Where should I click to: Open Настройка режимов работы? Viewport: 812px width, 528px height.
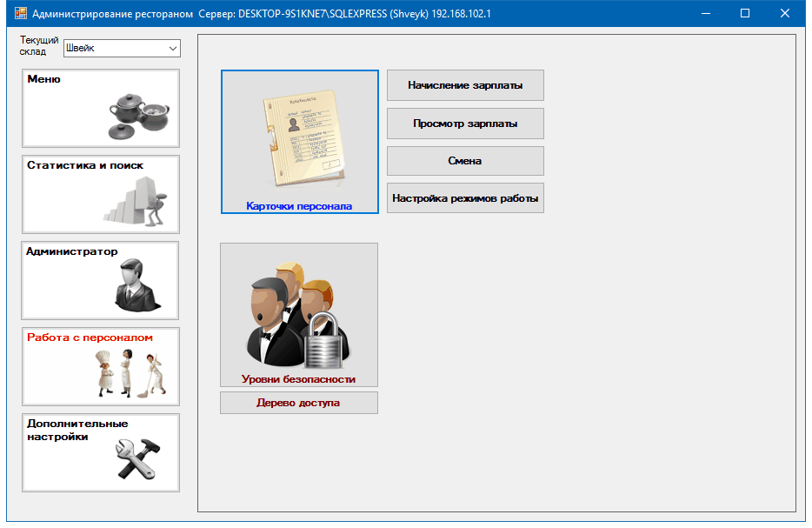[465, 198]
